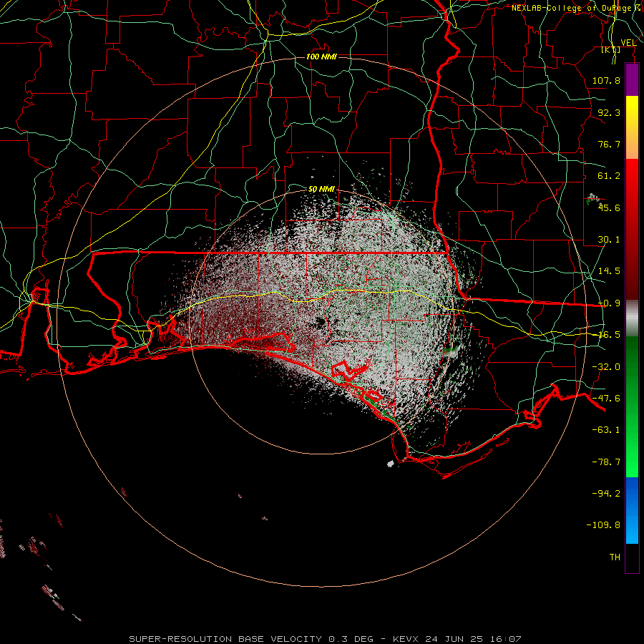Click the 107.8 velocity scale value
The image size is (644, 644).
click(606, 80)
